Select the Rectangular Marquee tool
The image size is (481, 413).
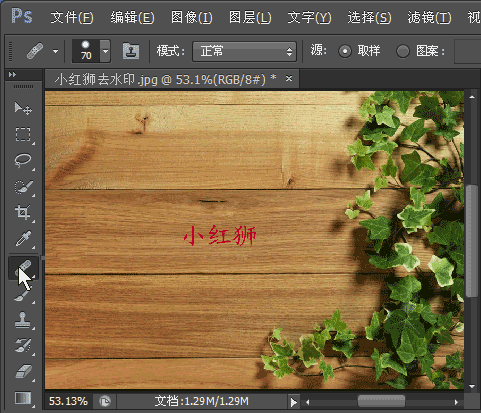tap(23, 134)
